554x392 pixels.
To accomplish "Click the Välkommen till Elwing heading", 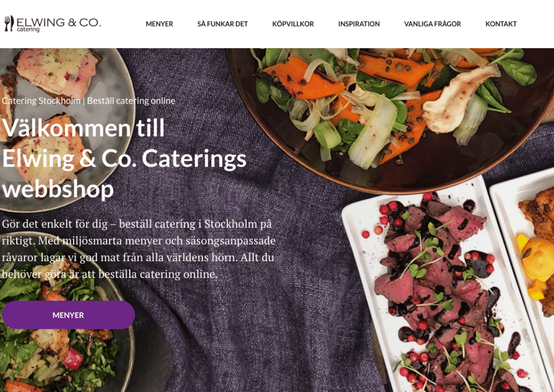I will click(124, 158).
